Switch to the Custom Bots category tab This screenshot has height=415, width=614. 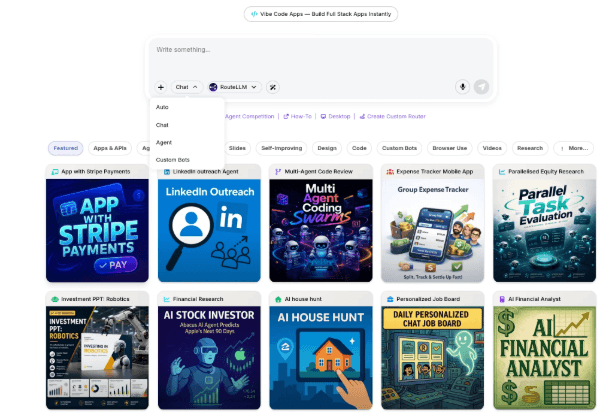point(399,148)
